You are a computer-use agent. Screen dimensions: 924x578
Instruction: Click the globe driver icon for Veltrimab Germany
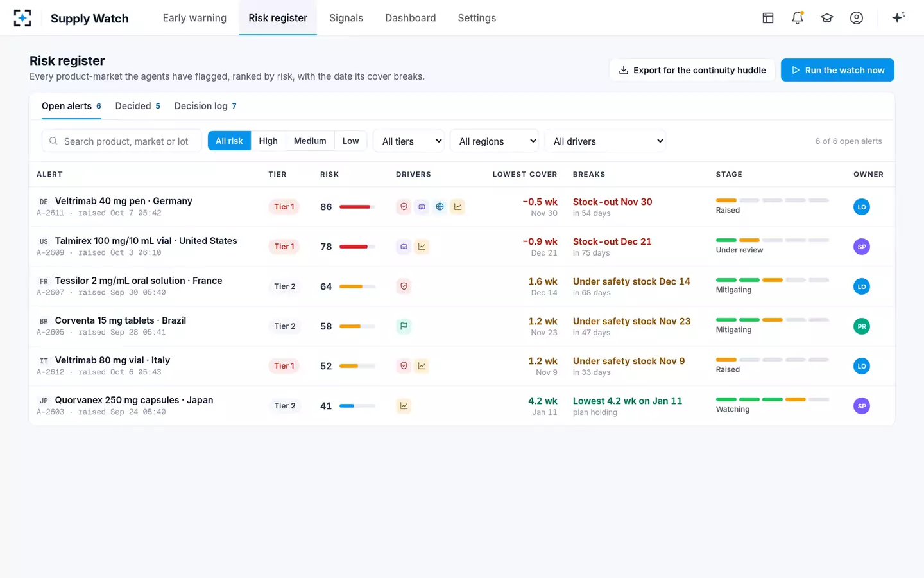coord(440,207)
